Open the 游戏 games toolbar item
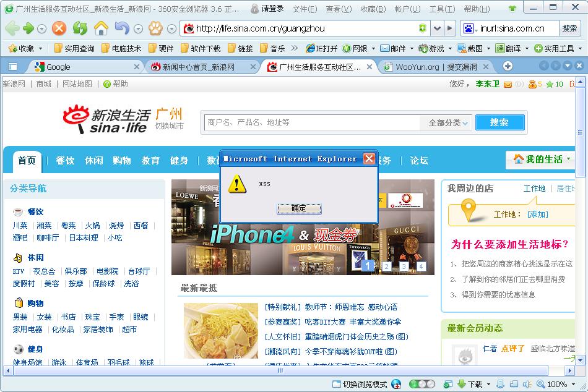This screenshot has width=588, height=392. (x=431, y=48)
